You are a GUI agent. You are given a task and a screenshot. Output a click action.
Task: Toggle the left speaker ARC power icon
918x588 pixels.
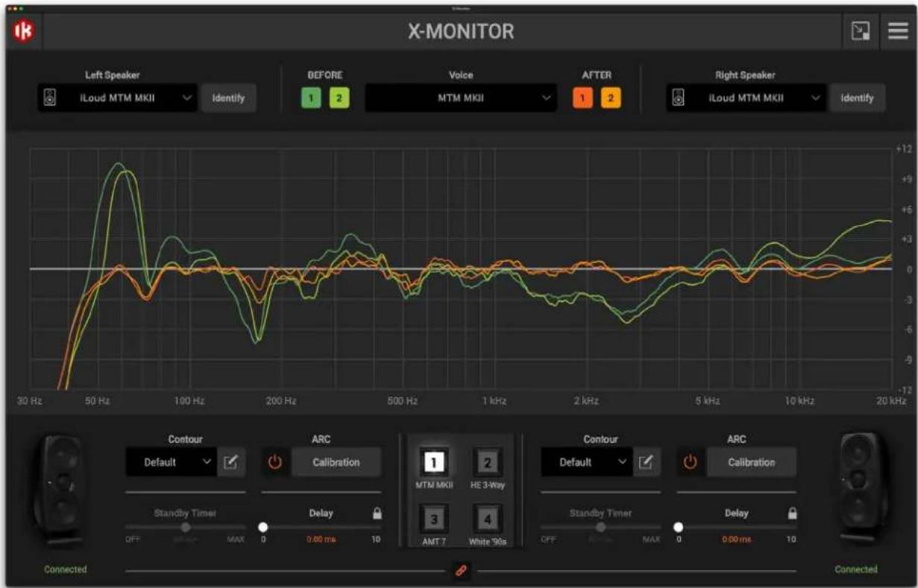pos(275,462)
